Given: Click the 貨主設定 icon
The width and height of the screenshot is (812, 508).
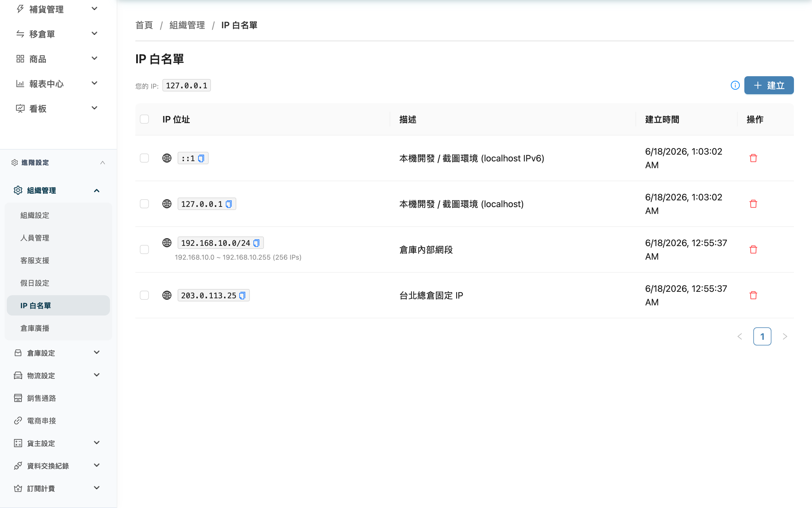Looking at the screenshot, I should [x=18, y=443].
